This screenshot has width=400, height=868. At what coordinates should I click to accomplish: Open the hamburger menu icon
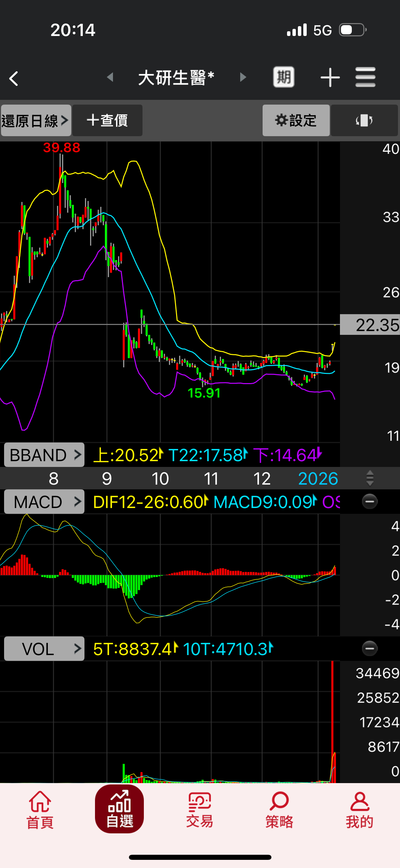(365, 77)
